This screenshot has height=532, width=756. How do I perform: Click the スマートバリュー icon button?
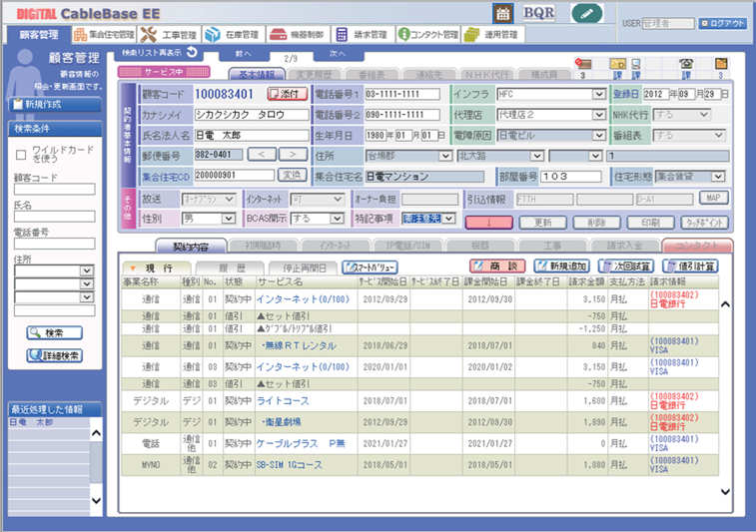370,267
